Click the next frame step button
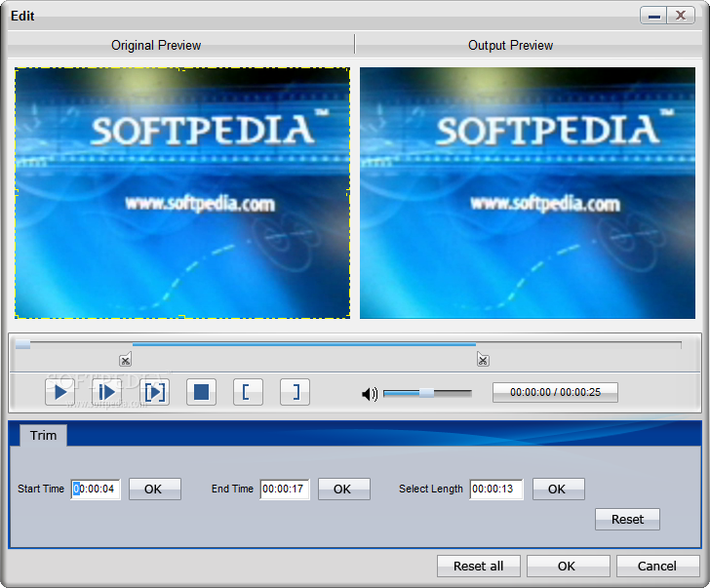The width and height of the screenshot is (710, 588). (107, 392)
